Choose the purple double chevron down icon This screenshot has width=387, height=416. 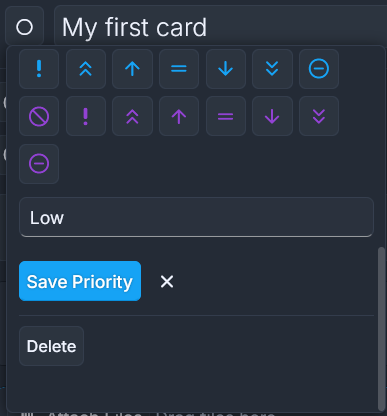click(319, 116)
